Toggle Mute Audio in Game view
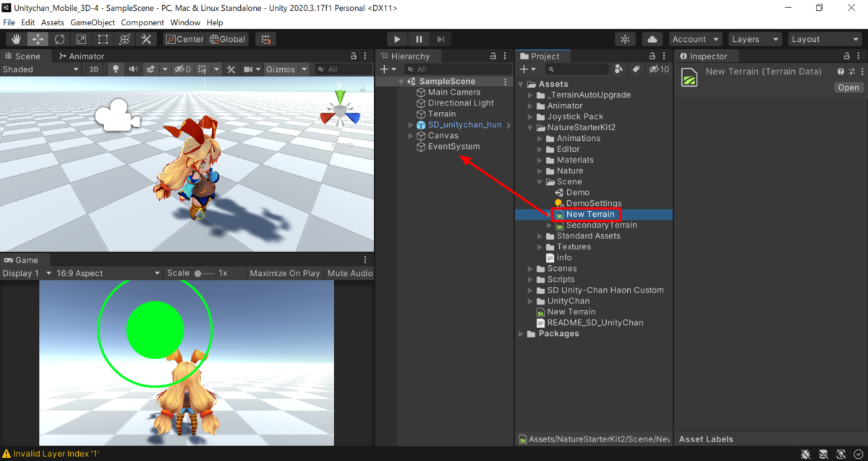Viewport: 868px width, 461px height. pyautogui.click(x=350, y=273)
